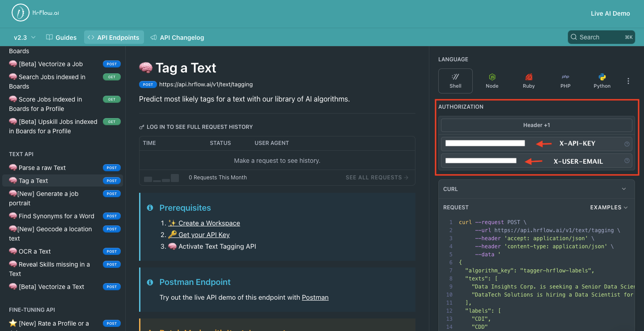Click the Header +1 button
The height and width of the screenshot is (331, 644).
[536, 125]
